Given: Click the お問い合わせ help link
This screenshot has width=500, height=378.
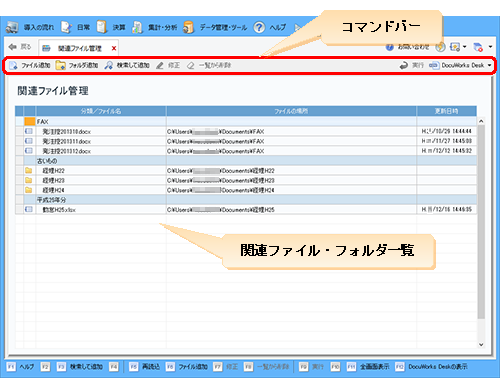Looking at the screenshot, I should point(408,47).
